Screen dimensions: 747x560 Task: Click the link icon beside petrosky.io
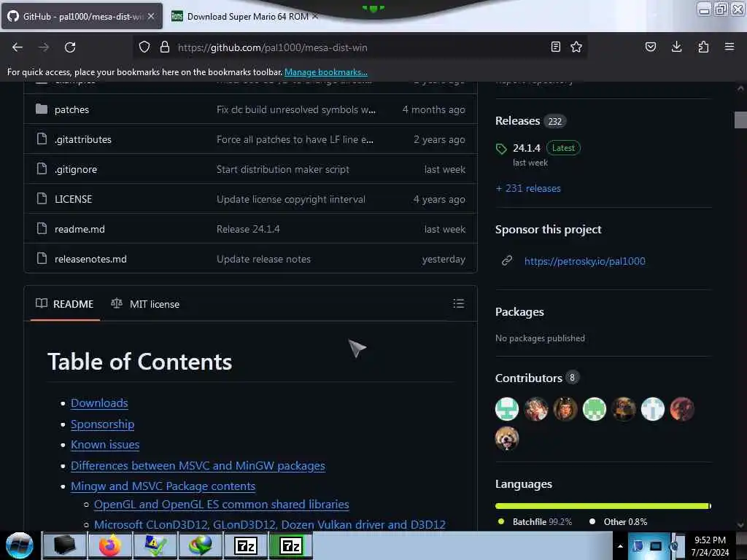[507, 260]
